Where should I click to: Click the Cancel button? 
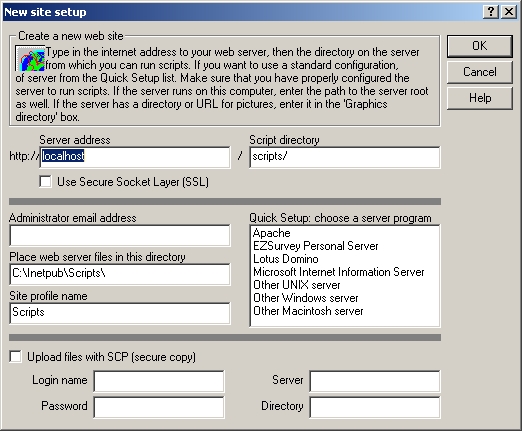pyautogui.click(x=479, y=72)
